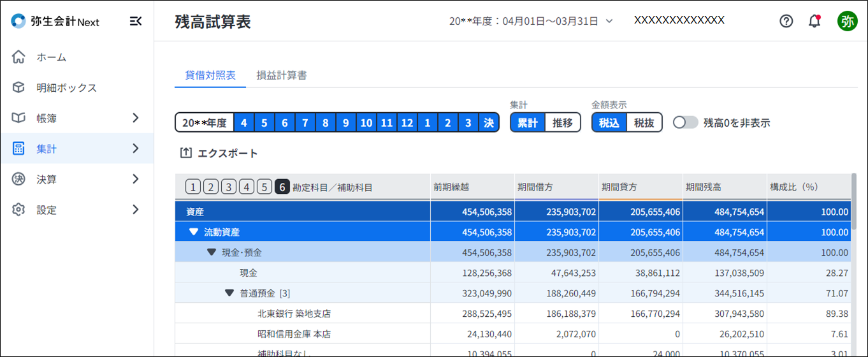The width and height of the screenshot is (868, 357).
Task: Open the notifications bell icon
Action: (814, 21)
